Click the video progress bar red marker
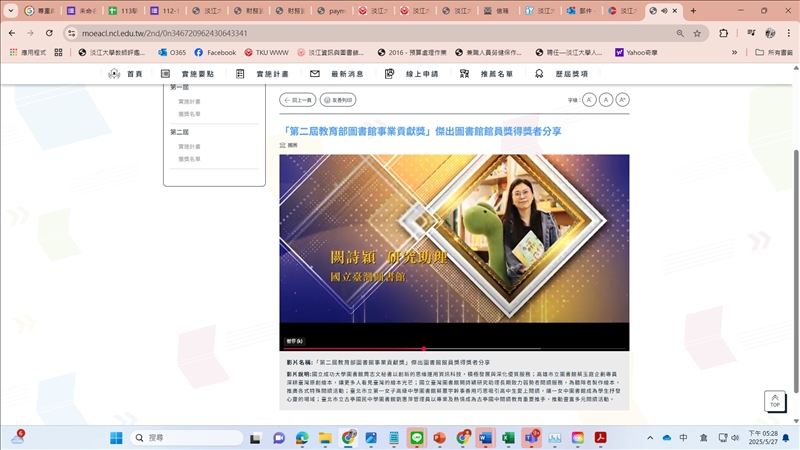Screen dimensions: 800x450 point(424,349)
